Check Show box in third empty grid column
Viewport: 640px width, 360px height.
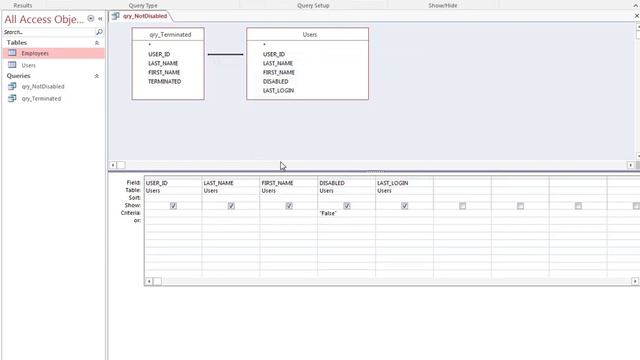coord(578,206)
